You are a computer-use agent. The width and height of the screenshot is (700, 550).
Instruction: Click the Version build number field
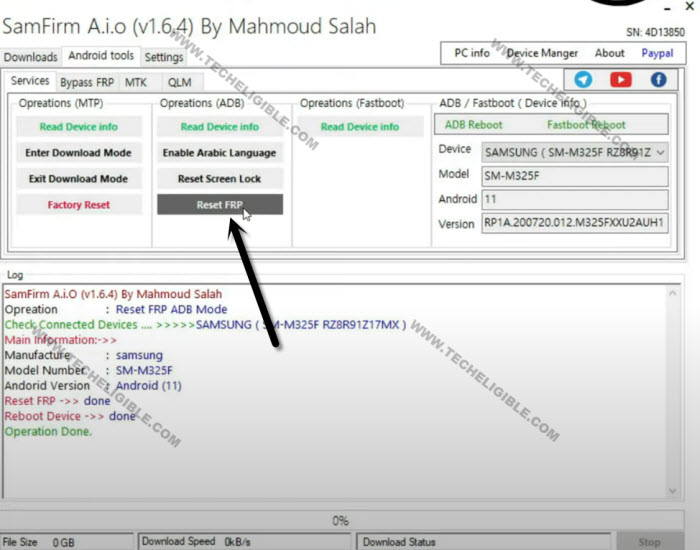tap(575, 222)
